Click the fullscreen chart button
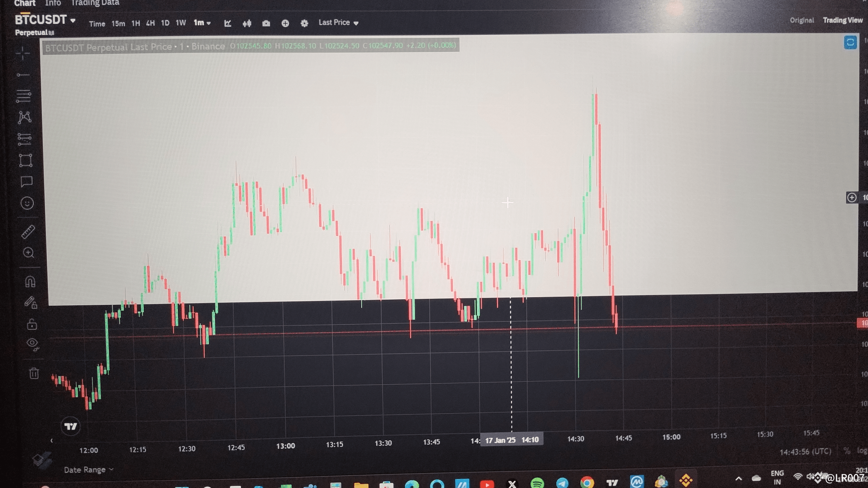This screenshot has width=868, height=488. point(850,42)
